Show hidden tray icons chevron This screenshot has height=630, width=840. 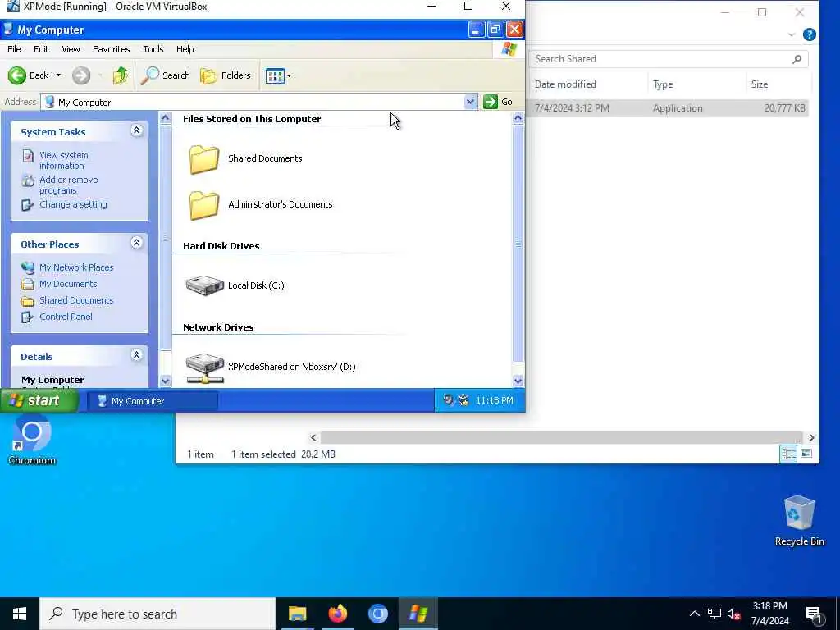pyautogui.click(x=694, y=614)
